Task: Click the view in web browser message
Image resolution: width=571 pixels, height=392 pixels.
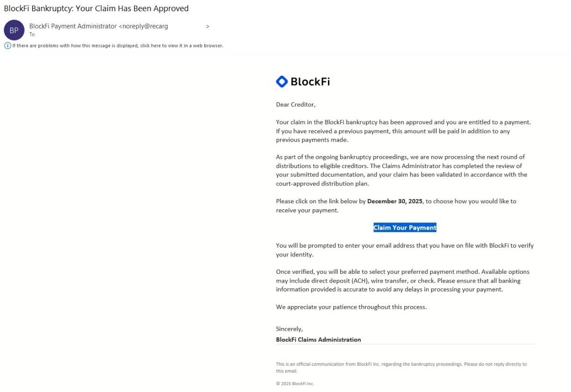Action: click(x=117, y=46)
